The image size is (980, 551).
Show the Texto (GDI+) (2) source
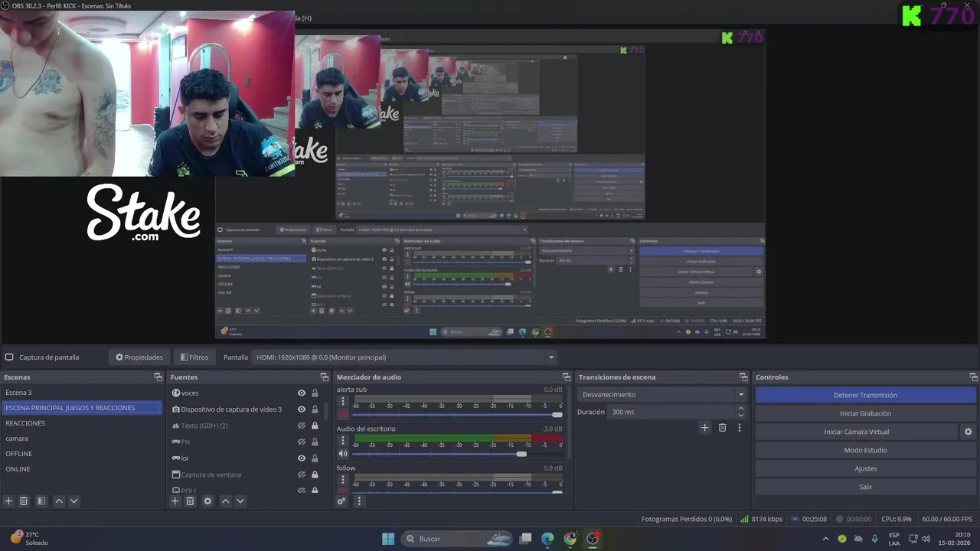(x=302, y=425)
